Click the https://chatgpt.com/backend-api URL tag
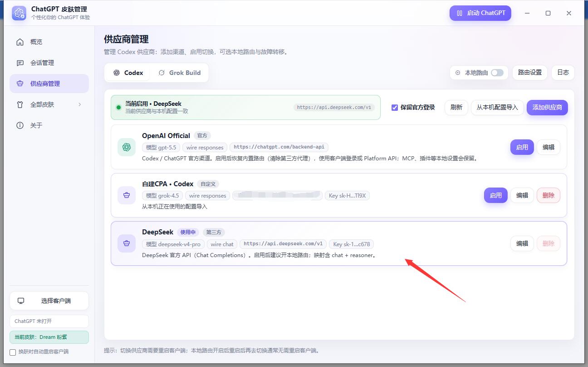The image size is (588, 367). (x=279, y=147)
